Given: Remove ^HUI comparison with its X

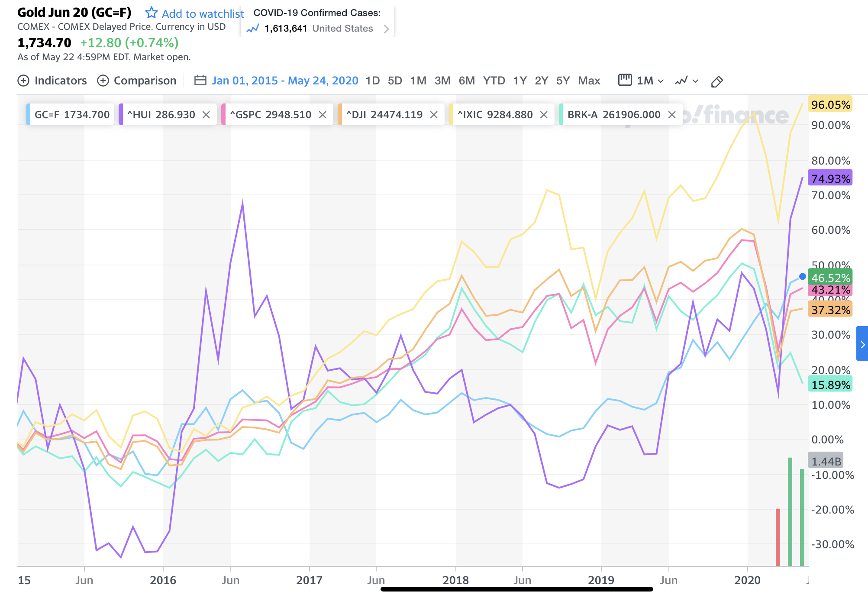Looking at the screenshot, I should [206, 115].
